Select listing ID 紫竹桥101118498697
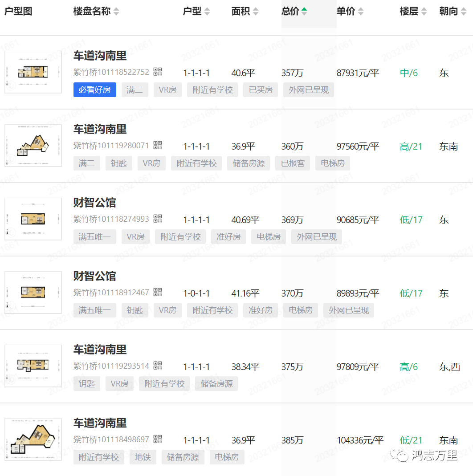 tap(111, 439)
